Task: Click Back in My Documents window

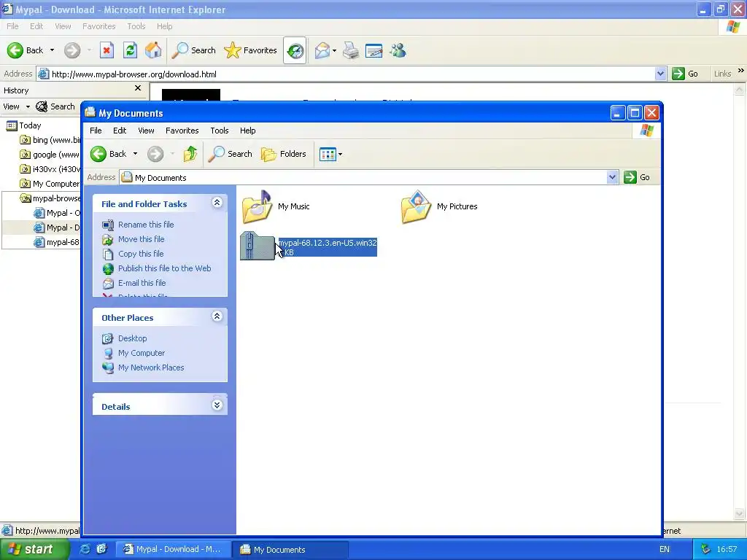Action: (109, 154)
